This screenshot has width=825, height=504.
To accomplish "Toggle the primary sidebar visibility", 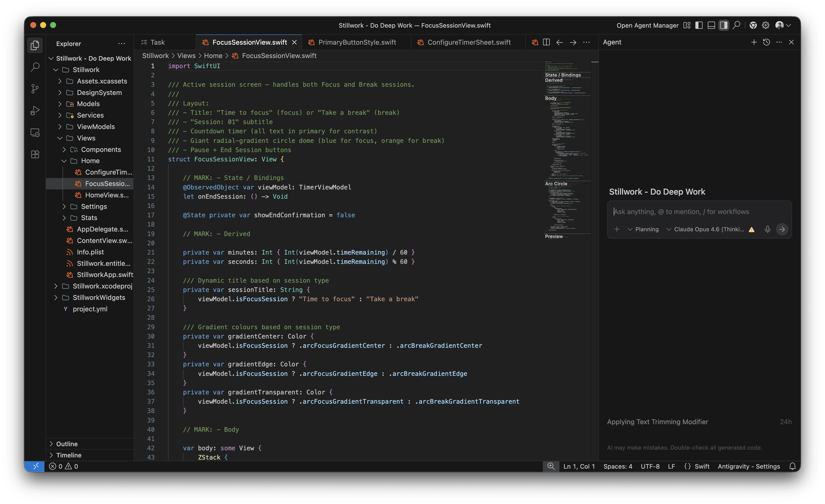I will click(x=699, y=25).
